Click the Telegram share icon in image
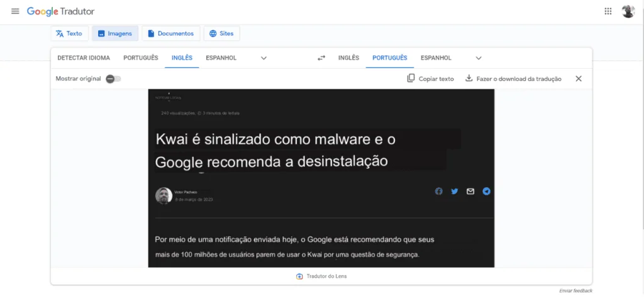This screenshot has height=303, width=644. (x=486, y=191)
